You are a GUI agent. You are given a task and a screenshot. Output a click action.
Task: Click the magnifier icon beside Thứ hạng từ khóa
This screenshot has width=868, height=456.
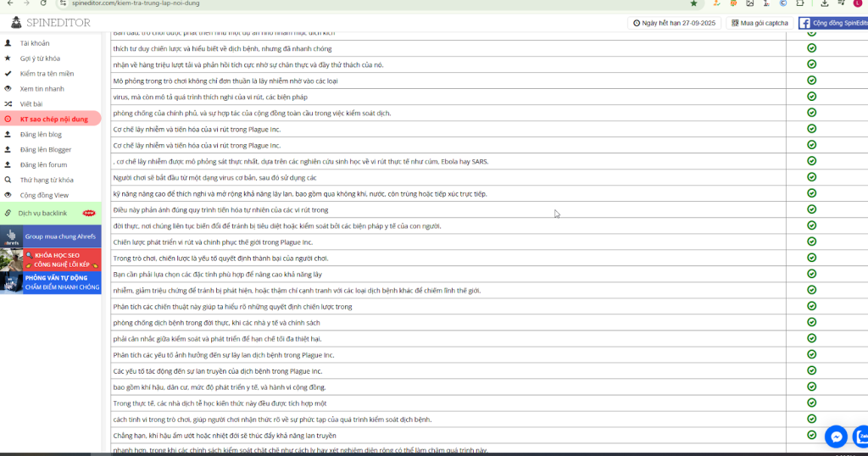8,180
